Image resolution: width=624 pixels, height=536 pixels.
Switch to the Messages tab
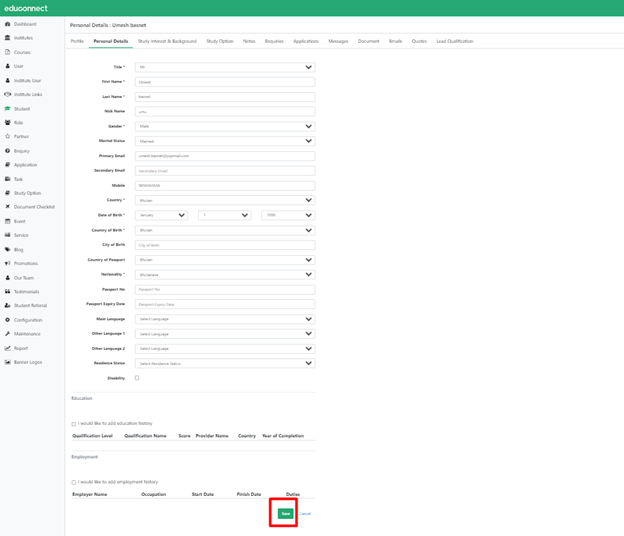click(338, 41)
